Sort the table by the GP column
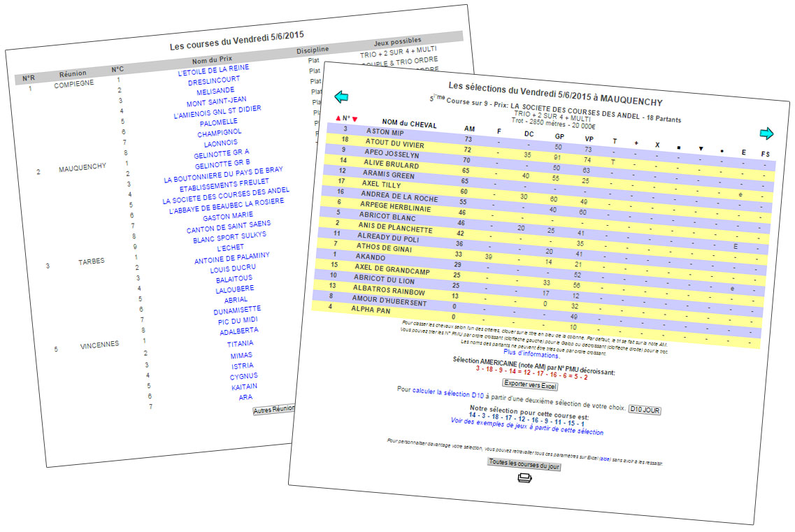 pos(559,136)
